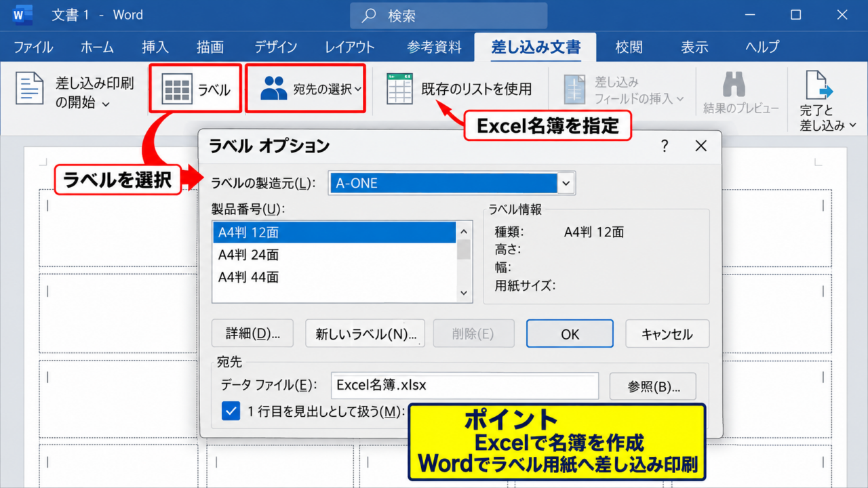Click the Word app logo icon

tap(22, 15)
